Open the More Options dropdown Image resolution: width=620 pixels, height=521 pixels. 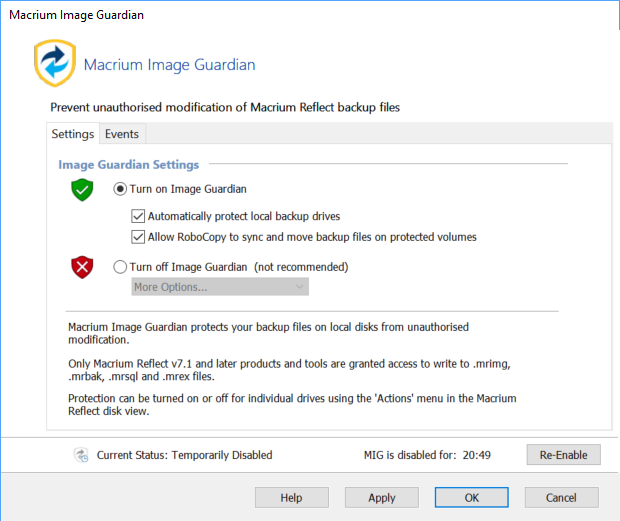(x=220, y=287)
